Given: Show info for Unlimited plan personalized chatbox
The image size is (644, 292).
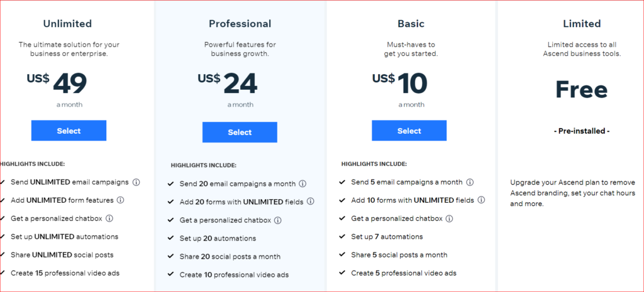Looking at the screenshot, I should coord(109,219).
